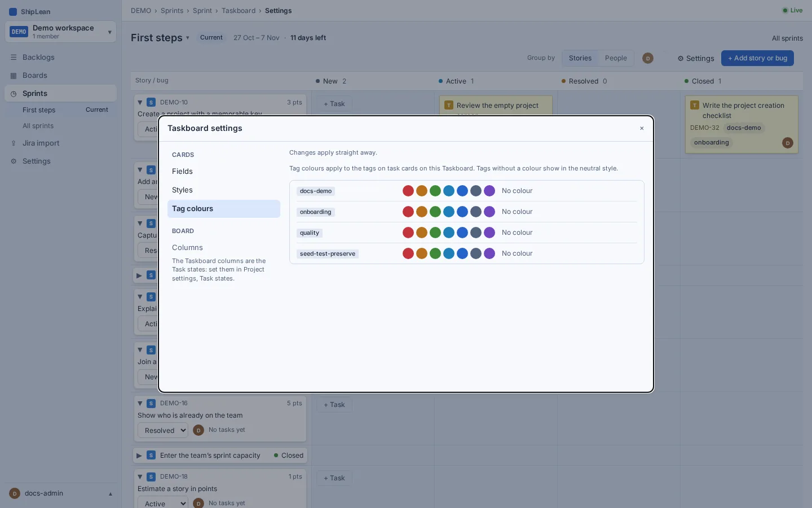This screenshot has height=508, width=812.
Task: Open the docs-admin user menu arrow
Action: (x=111, y=493)
